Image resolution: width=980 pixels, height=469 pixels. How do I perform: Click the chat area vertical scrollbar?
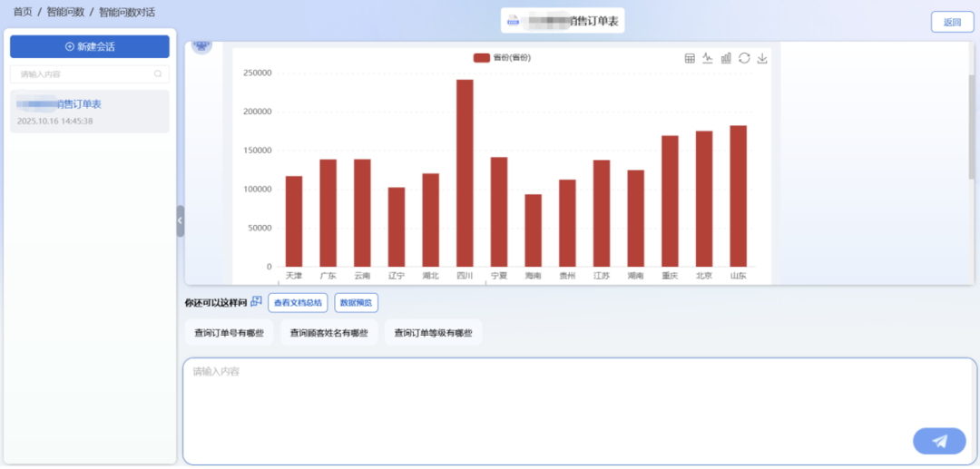[972, 125]
